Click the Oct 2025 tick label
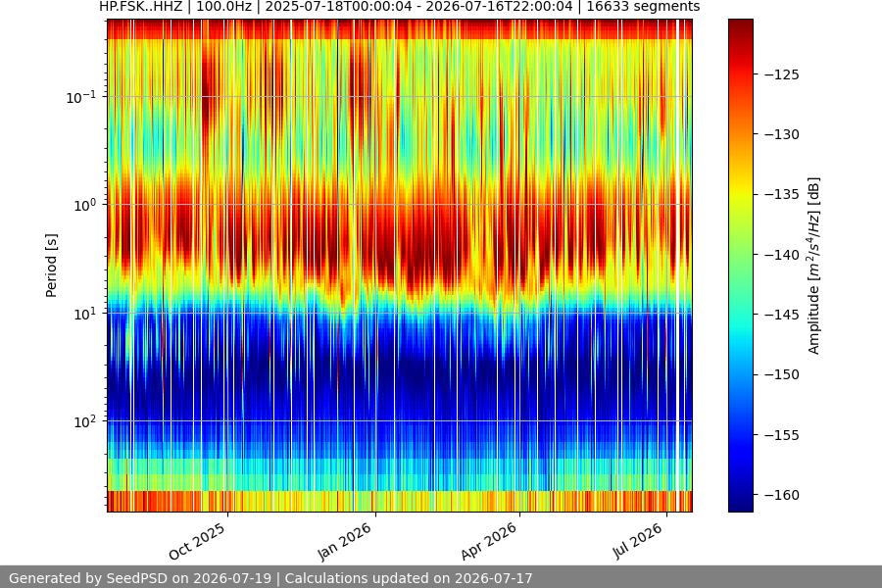Viewport: 882px width, 588px height. (197, 541)
